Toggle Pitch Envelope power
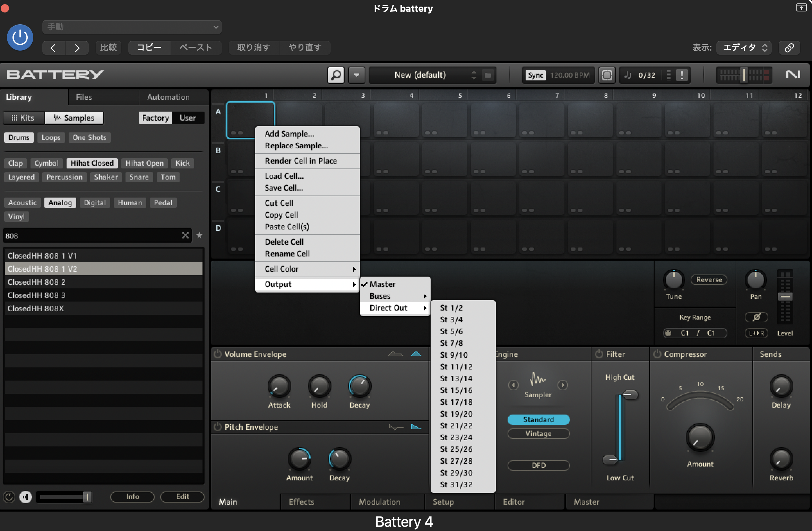The width and height of the screenshot is (812, 531). pos(218,427)
